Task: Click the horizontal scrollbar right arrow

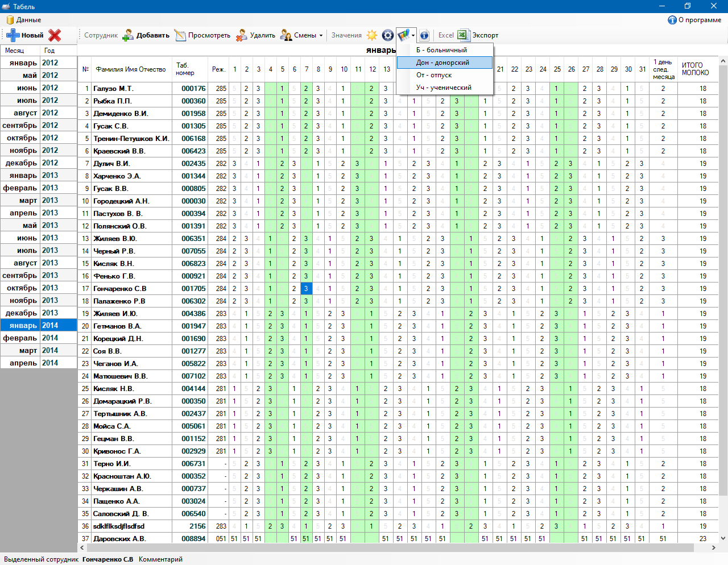Action: click(x=713, y=548)
